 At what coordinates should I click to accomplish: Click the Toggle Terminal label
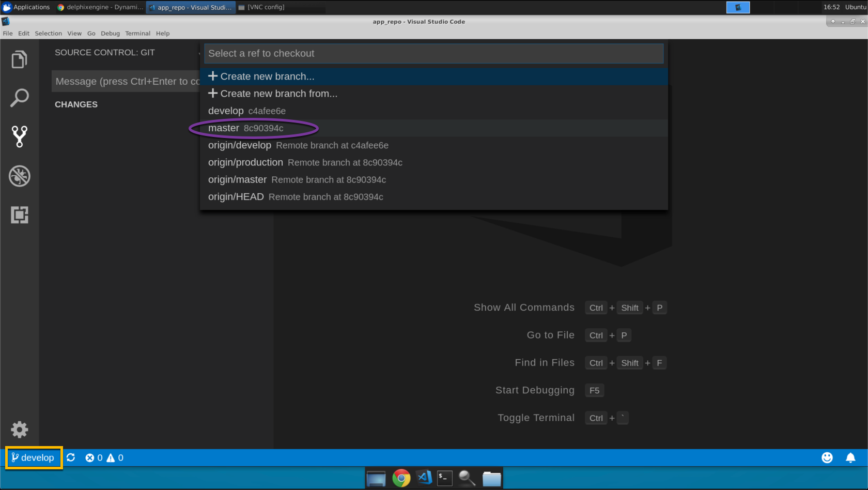click(536, 418)
